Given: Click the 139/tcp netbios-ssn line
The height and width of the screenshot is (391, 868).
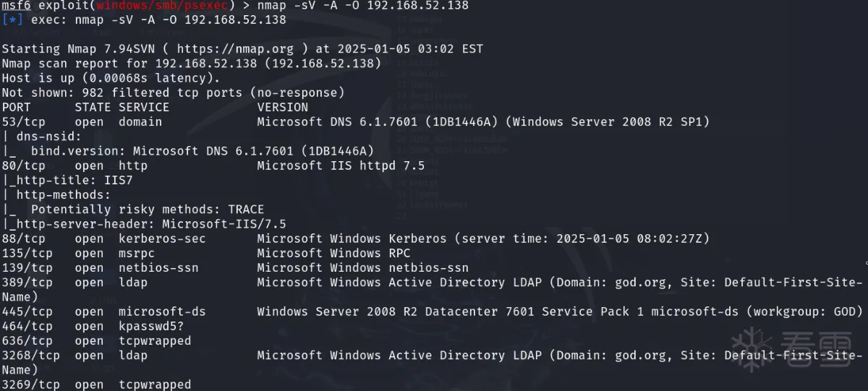Looking at the screenshot, I should (235, 267).
